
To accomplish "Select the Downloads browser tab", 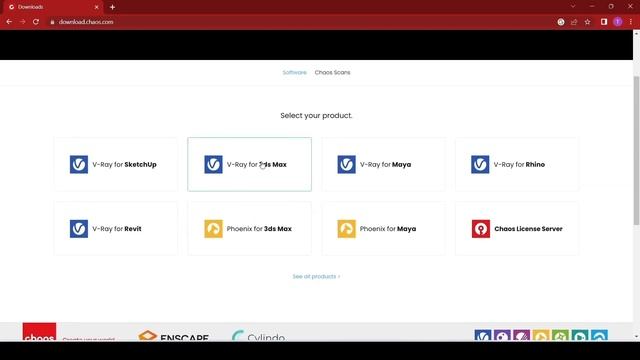I will (x=52, y=7).
